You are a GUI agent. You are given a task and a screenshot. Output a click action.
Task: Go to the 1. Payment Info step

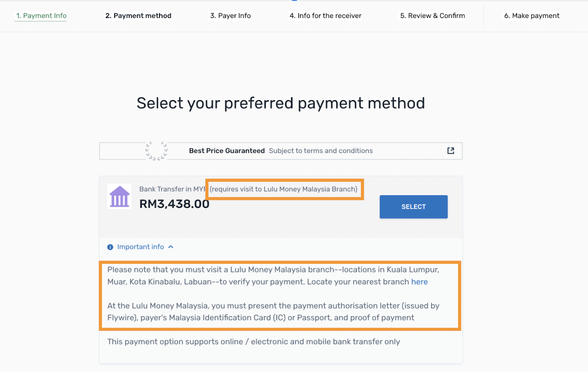tap(41, 16)
